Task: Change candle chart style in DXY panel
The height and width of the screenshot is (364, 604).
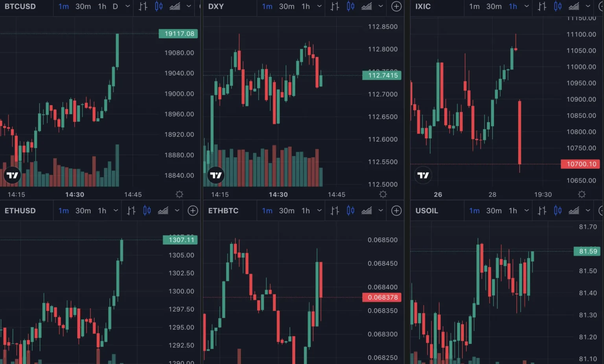Action: (x=350, y=6)
